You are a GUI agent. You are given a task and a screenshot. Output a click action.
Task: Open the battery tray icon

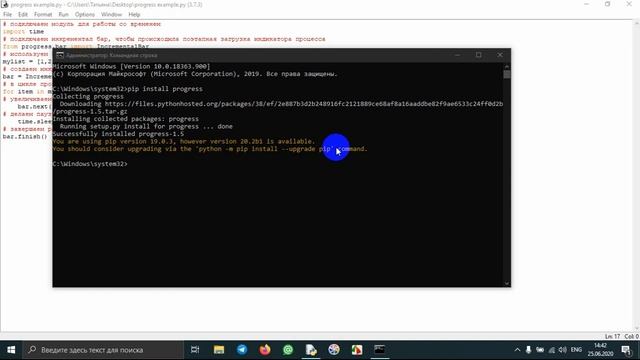pyautogui.click(x=540, y=350)
